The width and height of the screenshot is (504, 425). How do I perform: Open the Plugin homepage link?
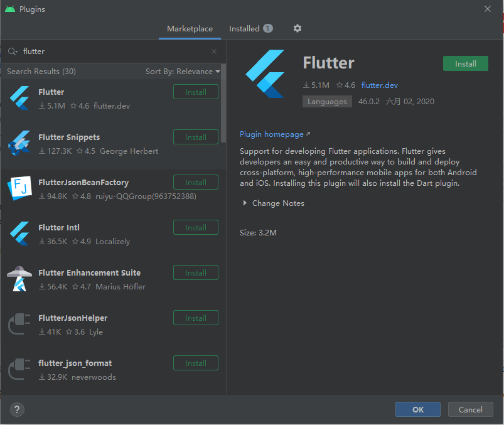[275, 134]
